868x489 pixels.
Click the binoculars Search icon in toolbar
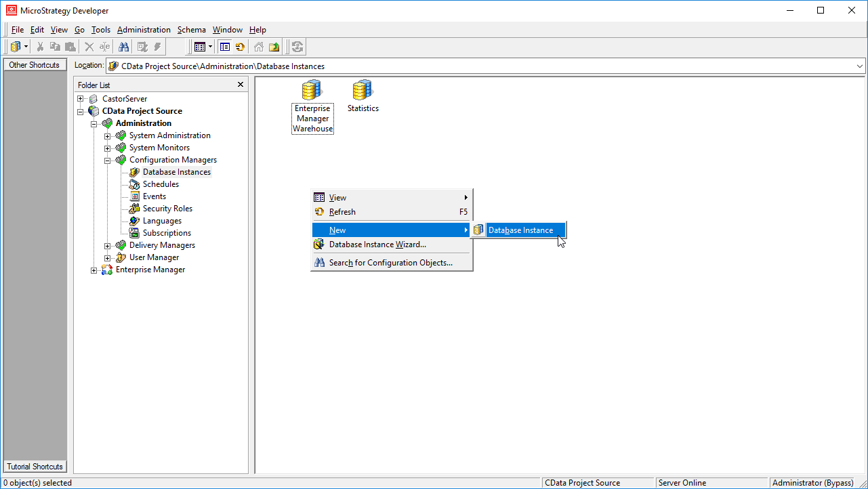pos(124,47)
